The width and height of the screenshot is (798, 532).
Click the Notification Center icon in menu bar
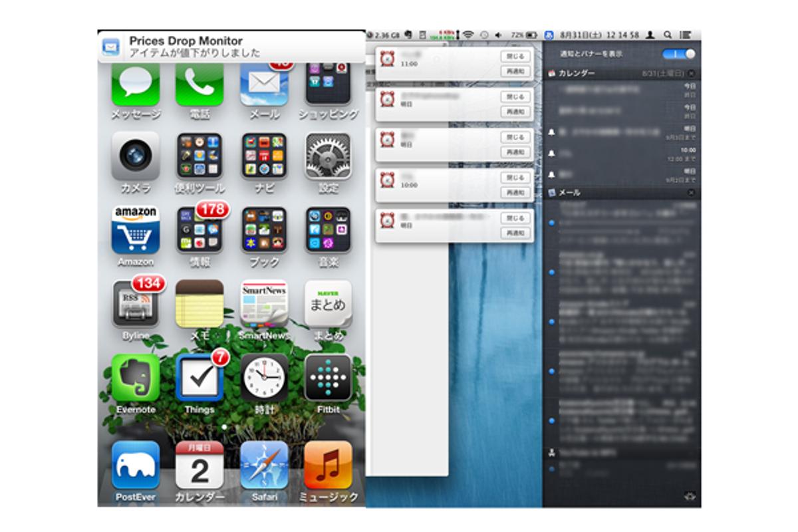(686, 35)
